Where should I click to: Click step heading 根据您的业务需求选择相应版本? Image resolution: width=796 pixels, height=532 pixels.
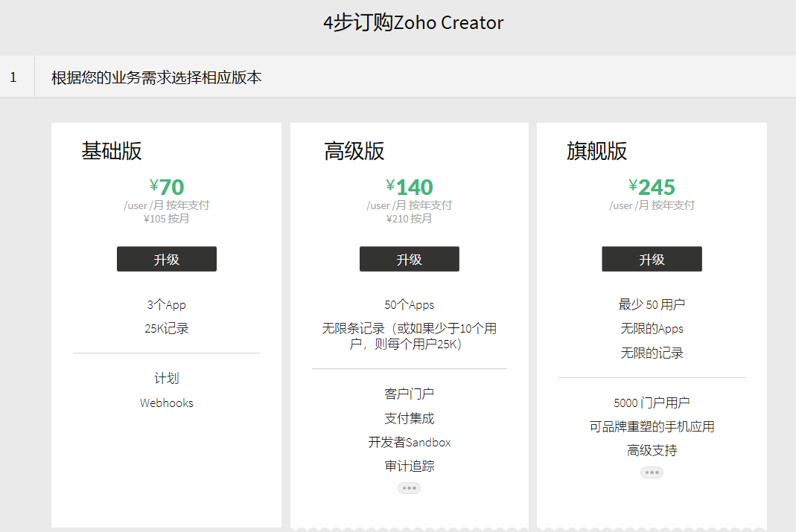(156, 77)
